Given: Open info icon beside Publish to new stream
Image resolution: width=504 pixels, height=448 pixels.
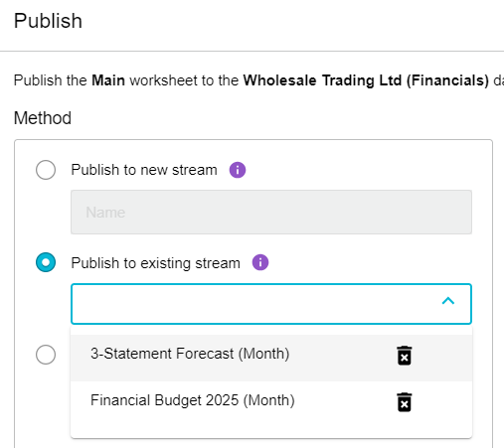Looking at the screenshot, I should tap(238, 170).
